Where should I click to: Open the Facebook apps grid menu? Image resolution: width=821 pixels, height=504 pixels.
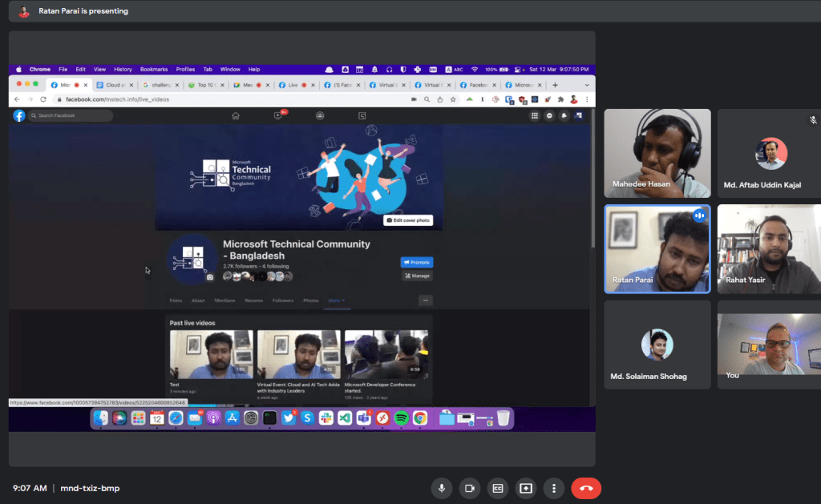pos(535,115)
